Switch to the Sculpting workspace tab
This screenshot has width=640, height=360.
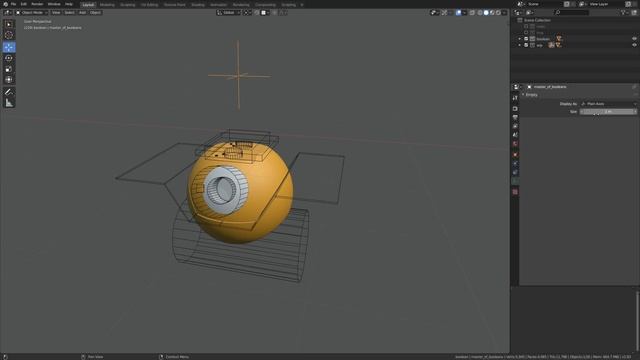coord(128,4)
